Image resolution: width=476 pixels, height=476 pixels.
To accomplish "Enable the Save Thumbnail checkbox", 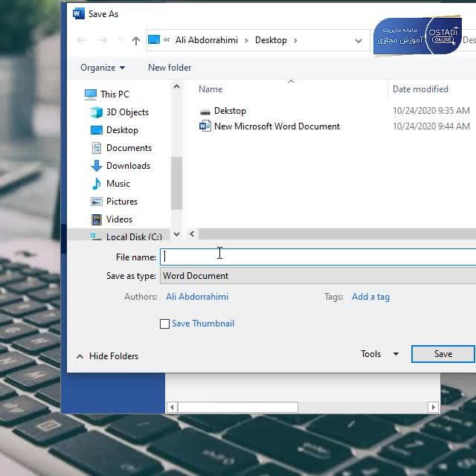I will (165, 324).
